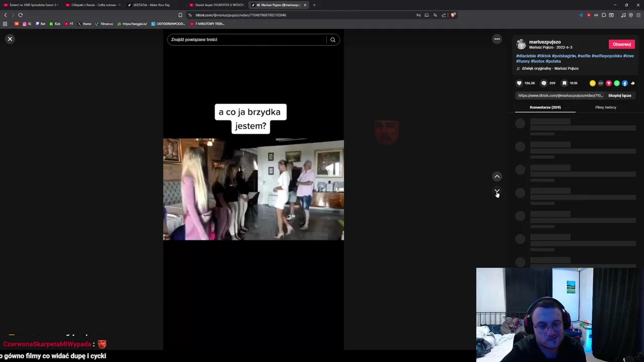The width and height of the screenshot is (644, 362).
Task: Open the IG bookmark
Action: [x=27, y=24]
